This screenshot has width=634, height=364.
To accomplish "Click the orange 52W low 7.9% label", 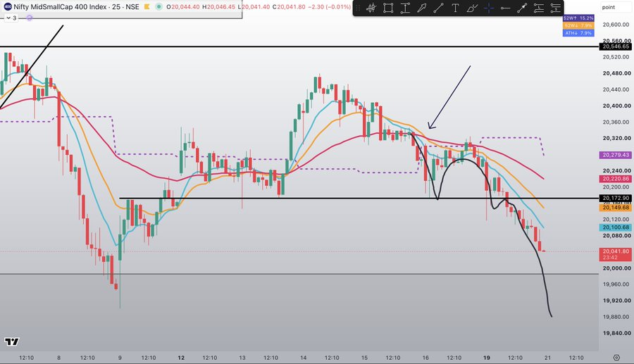I will click(578, 25).
